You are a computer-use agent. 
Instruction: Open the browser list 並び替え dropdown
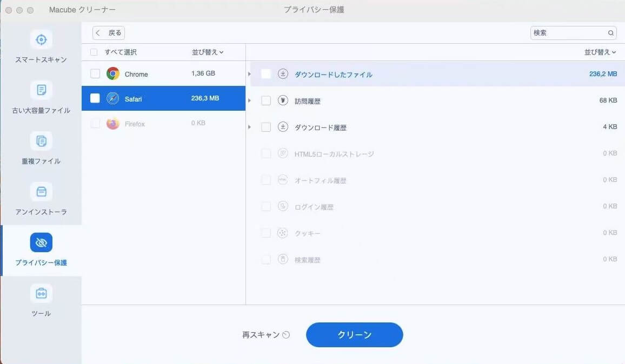[208, 52]
